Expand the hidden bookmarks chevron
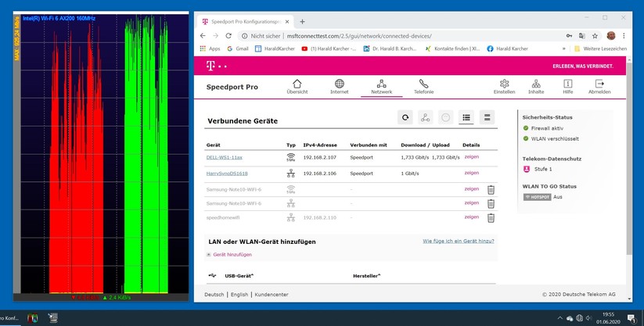 (564, 48)
